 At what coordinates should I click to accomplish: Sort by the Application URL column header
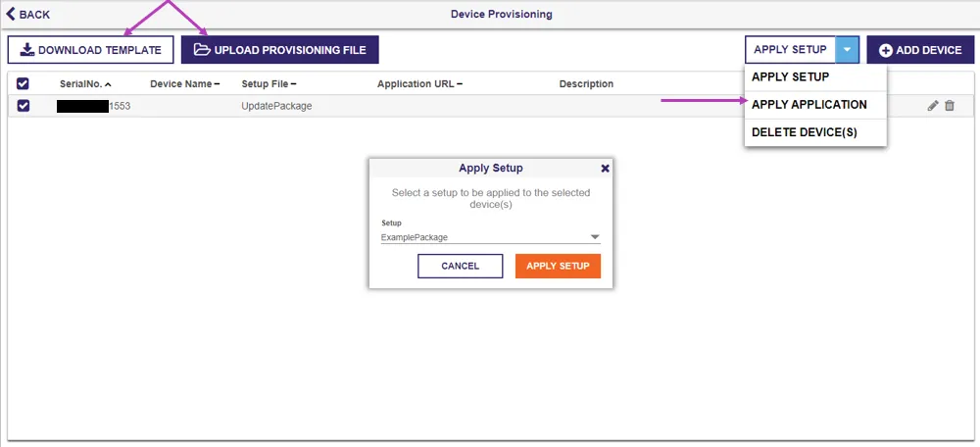[x=419, y=83]
